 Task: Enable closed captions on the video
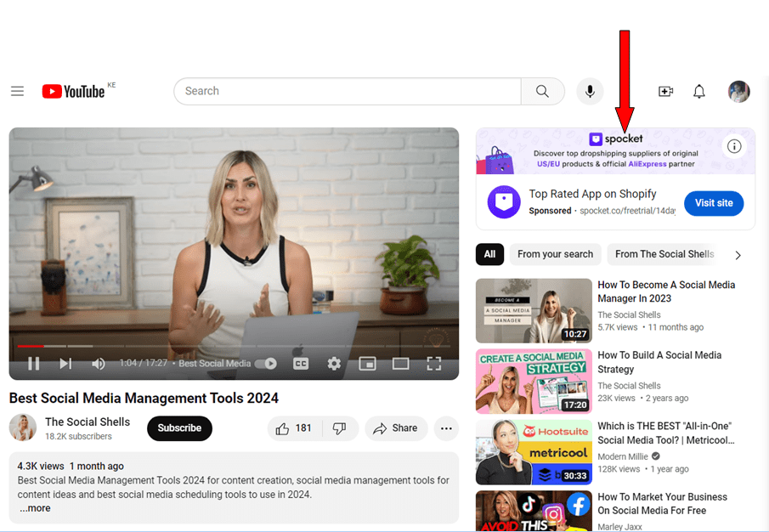click(x=300, y=363)
